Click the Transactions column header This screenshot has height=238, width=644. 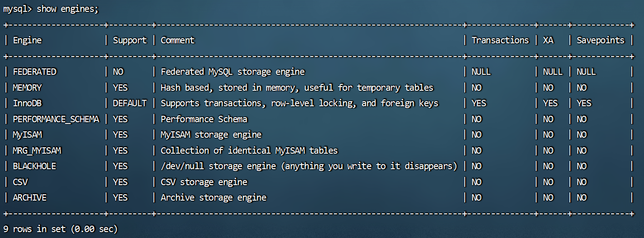pos(500,40)
